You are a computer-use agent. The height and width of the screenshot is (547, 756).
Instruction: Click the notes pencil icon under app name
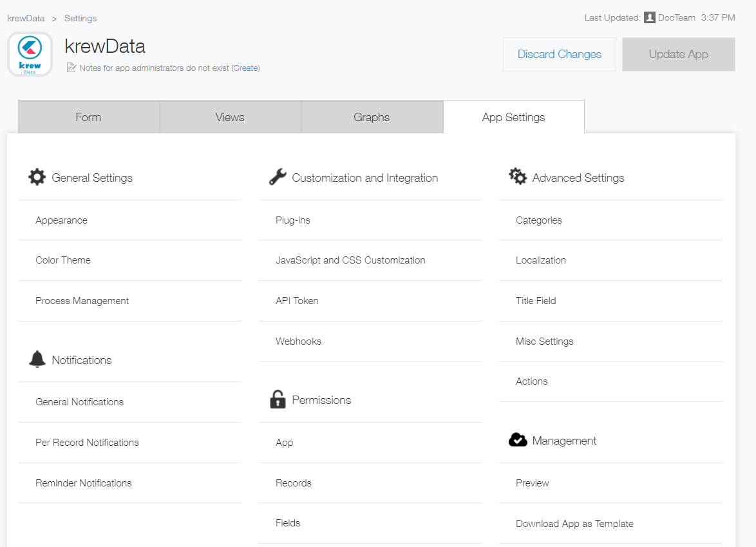coord(71,68)
